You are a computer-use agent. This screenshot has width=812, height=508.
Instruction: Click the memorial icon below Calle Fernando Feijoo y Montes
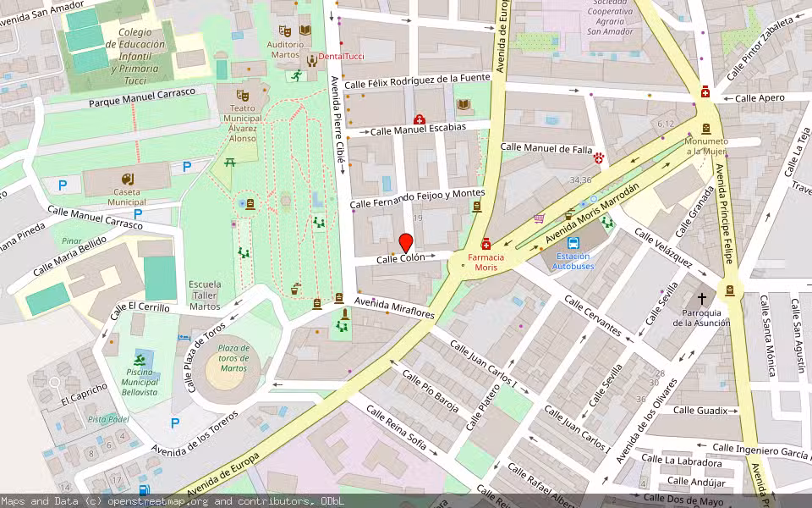[476, 207]
